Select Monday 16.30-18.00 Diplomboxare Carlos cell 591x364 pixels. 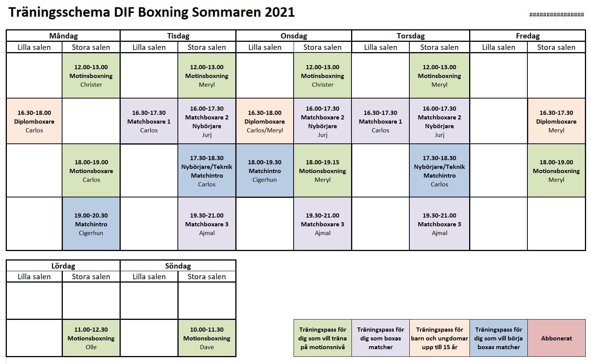pos(34,121)
